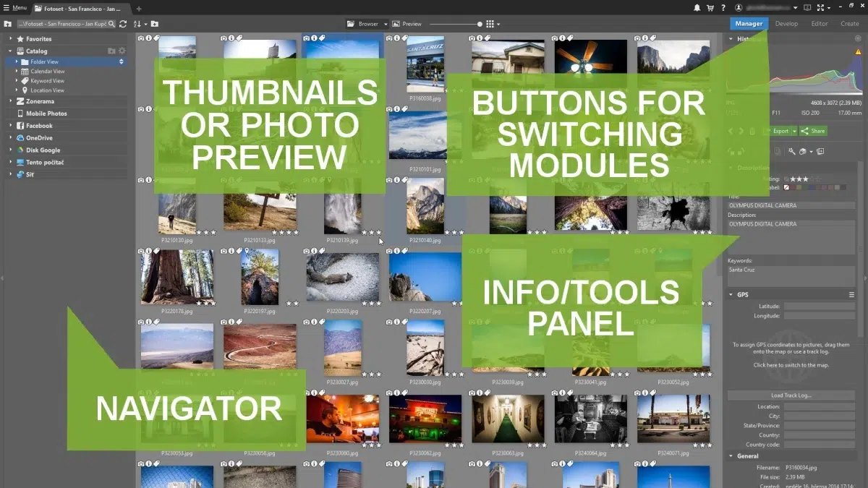
Task: Click the Latitude input field
Action: pos(819,307)
